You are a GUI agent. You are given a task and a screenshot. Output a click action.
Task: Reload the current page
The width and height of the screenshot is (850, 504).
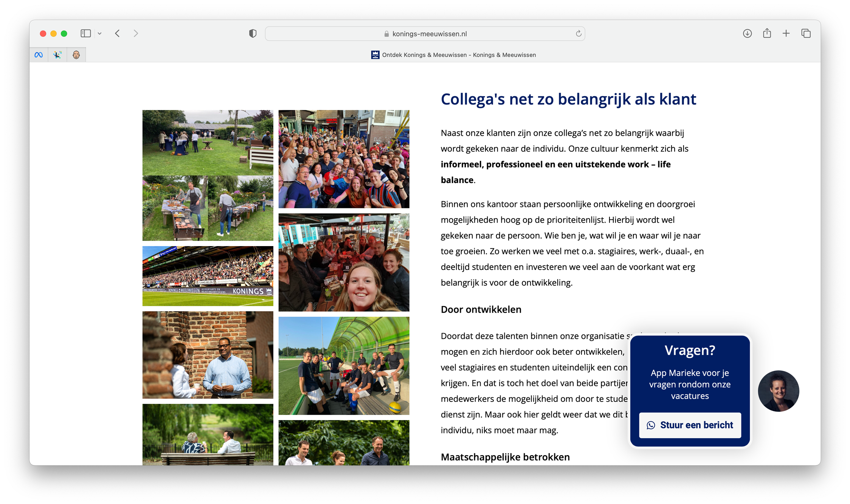pos(578,34)
